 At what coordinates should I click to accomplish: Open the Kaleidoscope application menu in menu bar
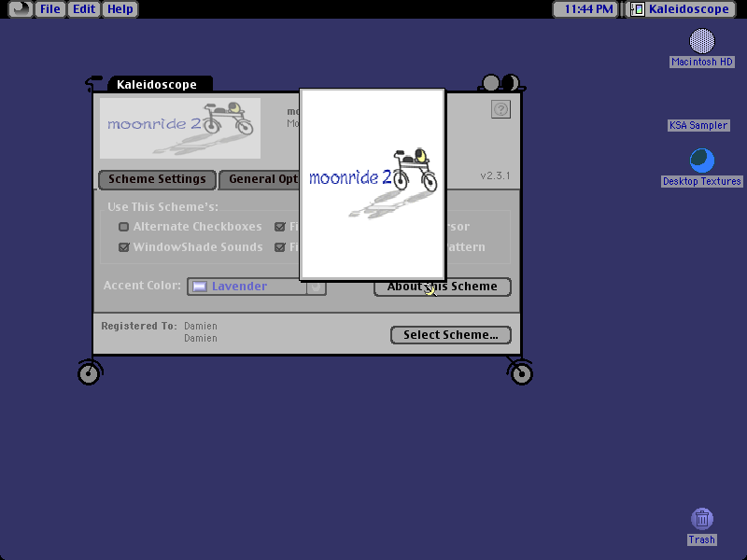point(682,9)
